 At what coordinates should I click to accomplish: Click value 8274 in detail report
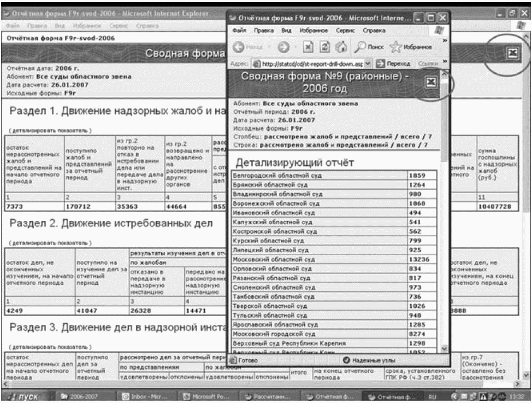pyautogui.click(x=417, y=334)
